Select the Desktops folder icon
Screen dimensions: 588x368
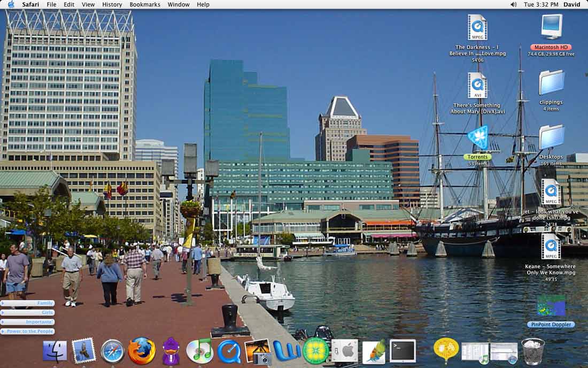[552, 137]
